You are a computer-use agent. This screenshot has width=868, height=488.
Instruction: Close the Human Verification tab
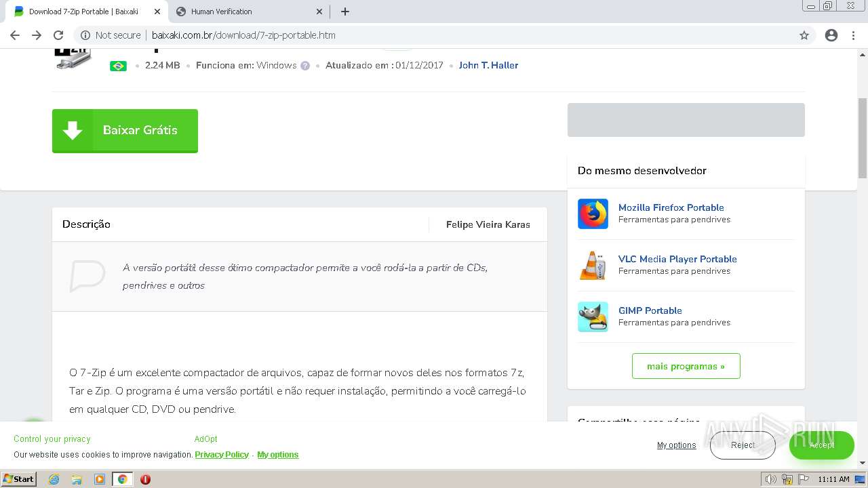coord(319,12)
